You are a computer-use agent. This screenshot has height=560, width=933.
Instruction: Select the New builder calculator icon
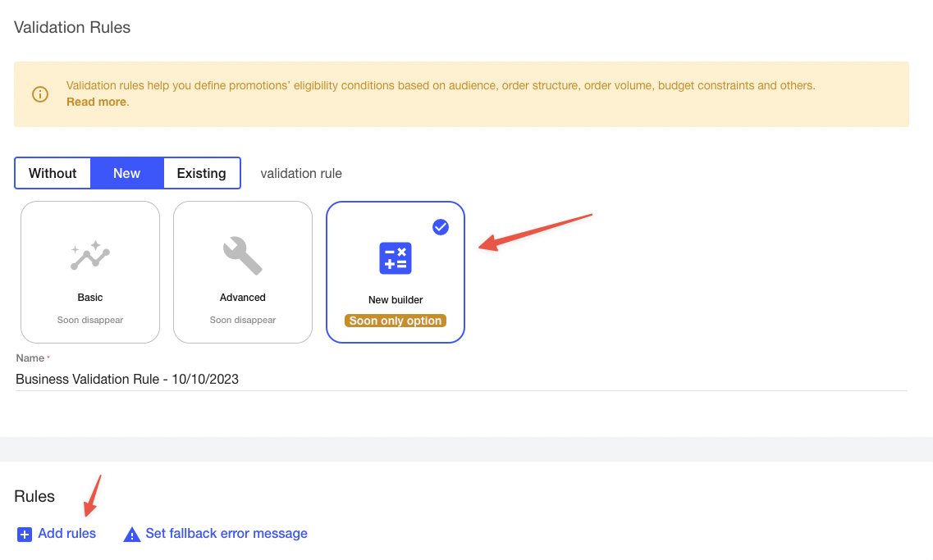click(x=395, y=257)
